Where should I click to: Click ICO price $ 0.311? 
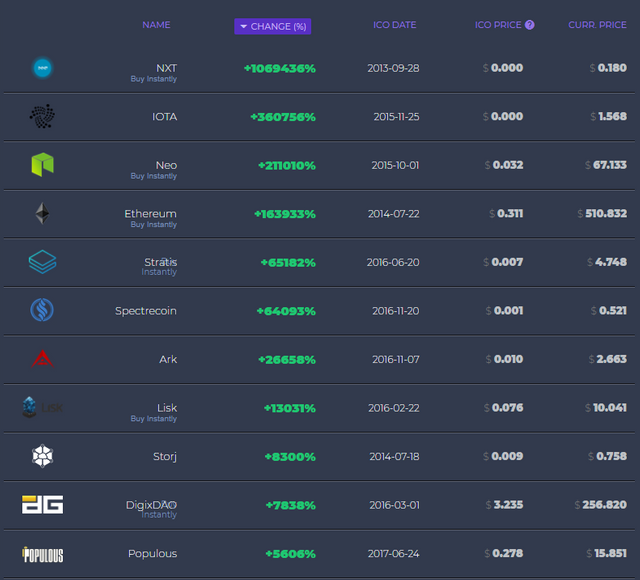[506, 213]
